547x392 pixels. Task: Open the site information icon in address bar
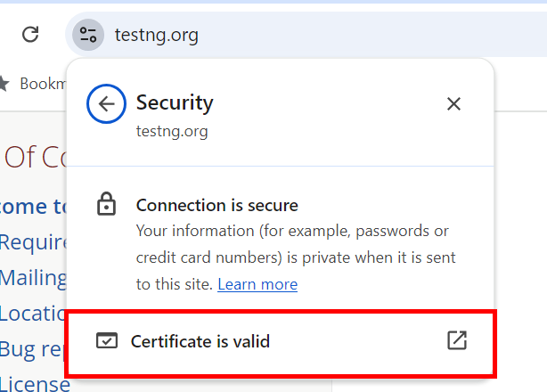click(88, 35)
